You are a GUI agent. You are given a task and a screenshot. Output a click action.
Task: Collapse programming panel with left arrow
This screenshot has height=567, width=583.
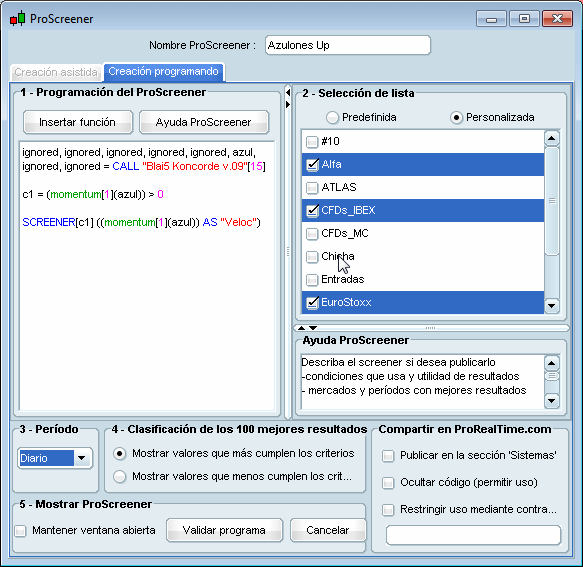point(288,92)
